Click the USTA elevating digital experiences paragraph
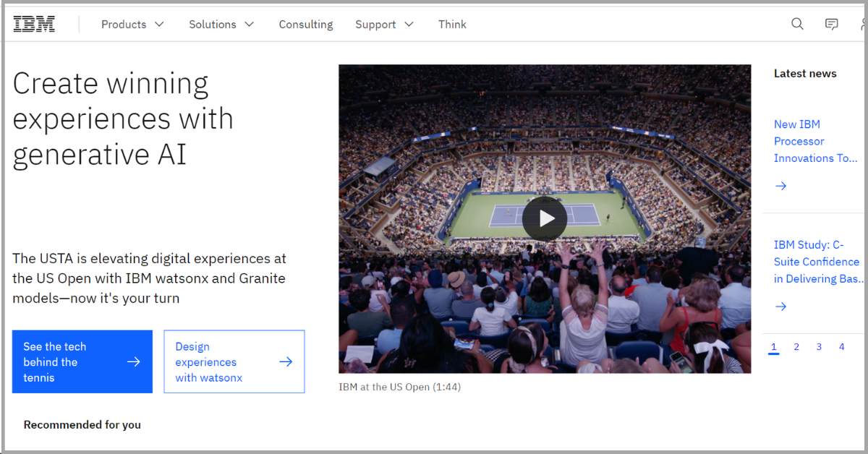868x454 pixels. click(x=149, y=278)
